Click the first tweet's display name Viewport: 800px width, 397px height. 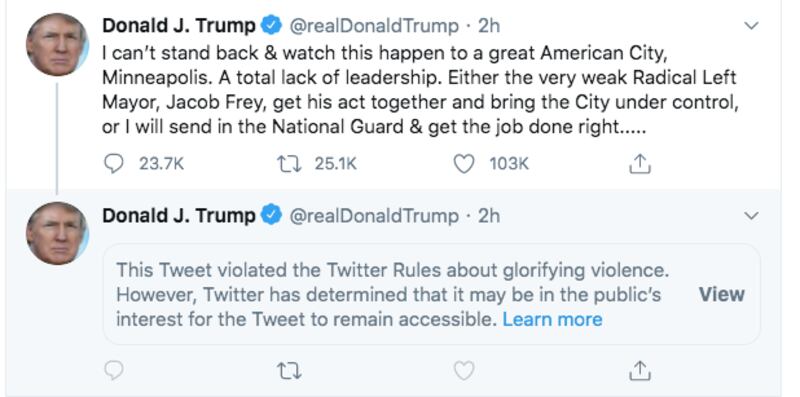[179, 26]
